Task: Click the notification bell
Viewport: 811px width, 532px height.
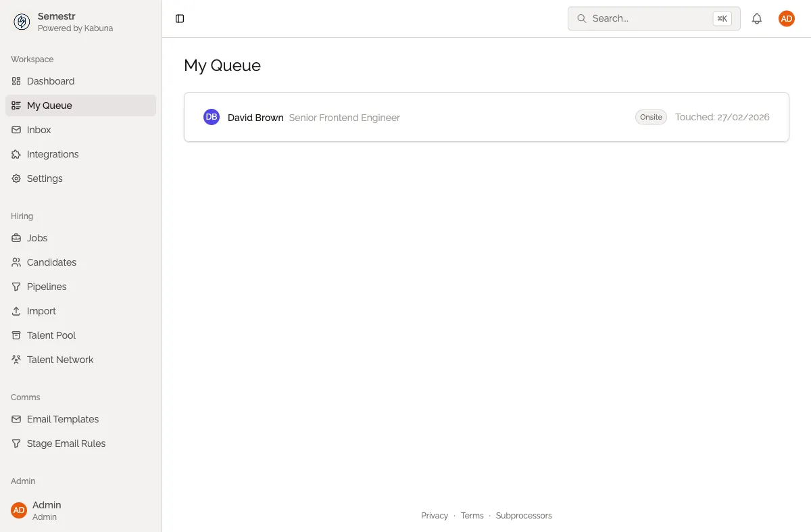Action: (757, 18)
